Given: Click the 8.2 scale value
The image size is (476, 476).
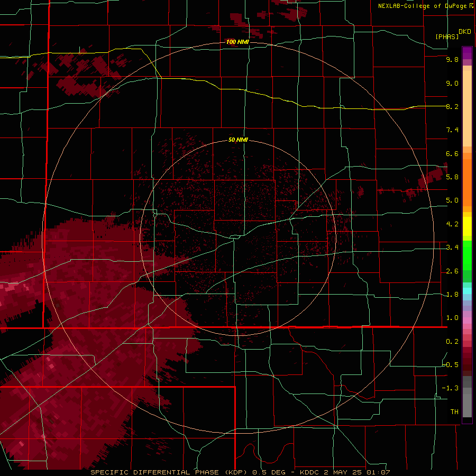Looking at the screenshot, I should click(452, 106).
